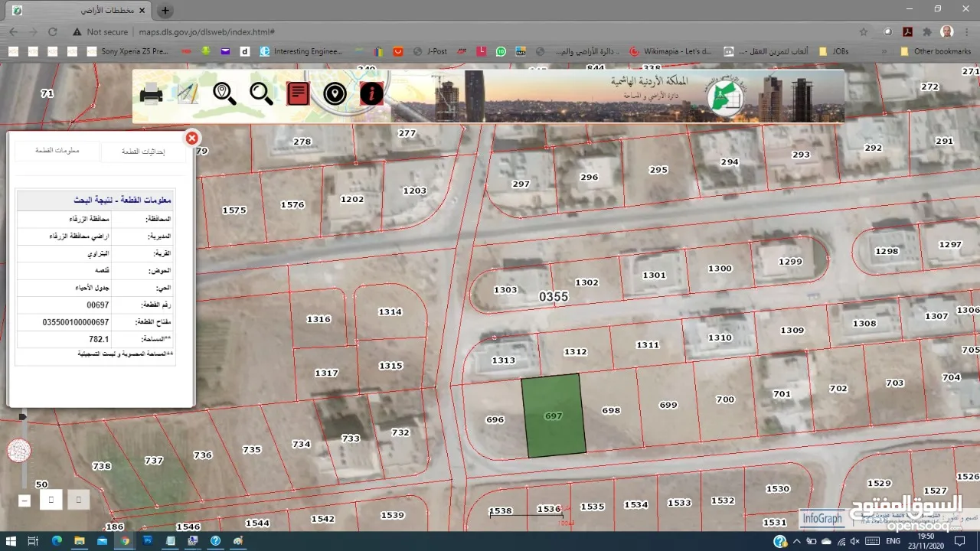The width and height of the screenshot is (980, 551).
Task: Click the area value 782.1
Action: coord(99,338)
